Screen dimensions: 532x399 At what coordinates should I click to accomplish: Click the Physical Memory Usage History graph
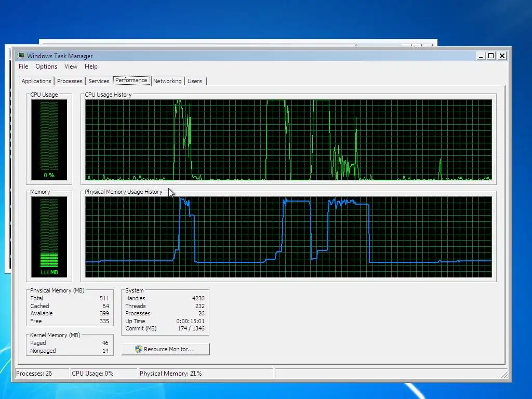(288, 237)
